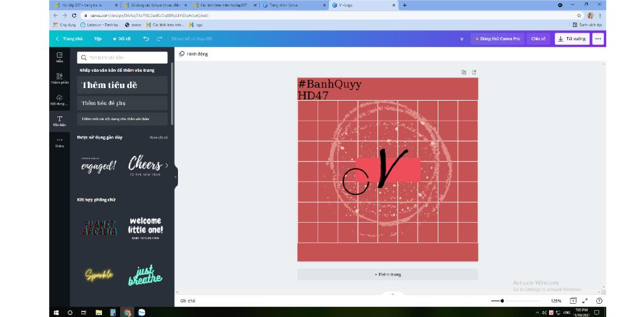Select the #BanhQuyy HD47 text on canvas

point(330,89)
